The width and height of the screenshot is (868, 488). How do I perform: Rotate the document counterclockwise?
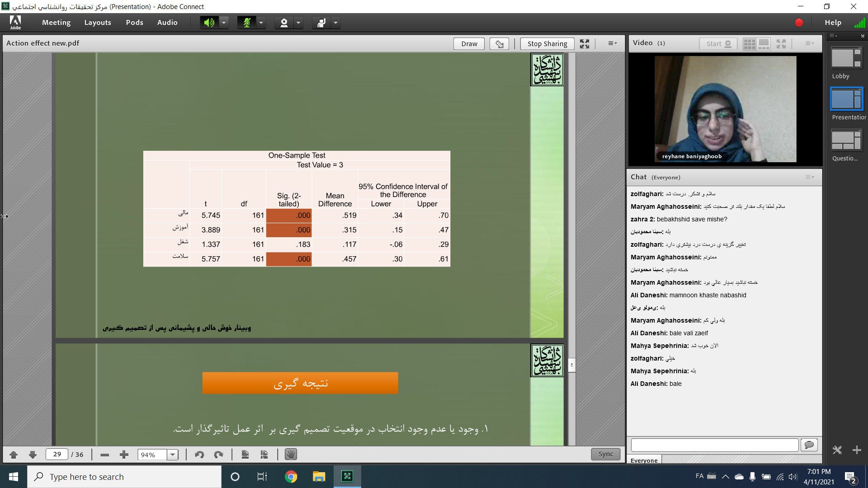click(199, 455)
